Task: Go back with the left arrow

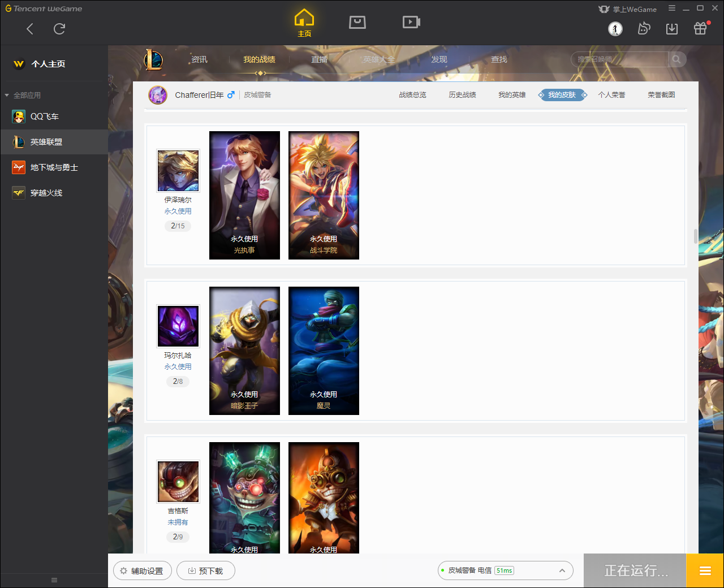Action: [x=30, y=29]
